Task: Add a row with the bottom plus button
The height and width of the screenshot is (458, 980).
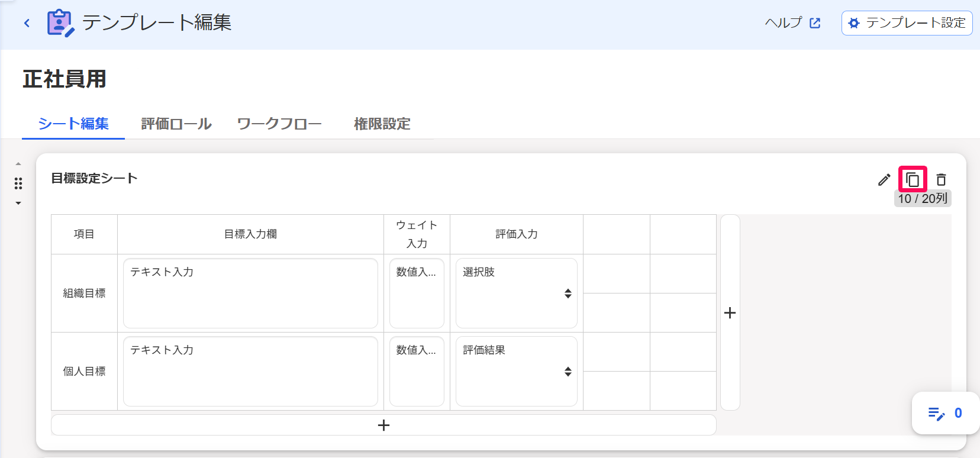Action: [x=383, y=425]
